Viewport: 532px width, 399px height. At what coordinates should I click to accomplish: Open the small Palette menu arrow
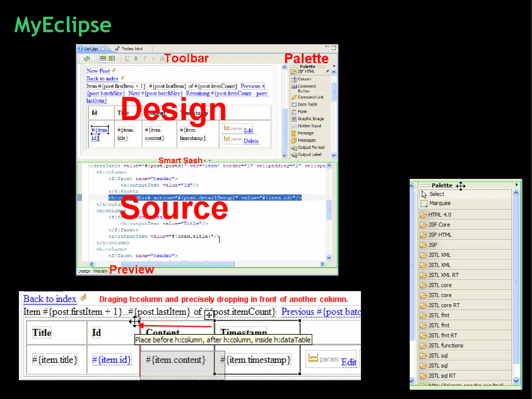[334, 66]
